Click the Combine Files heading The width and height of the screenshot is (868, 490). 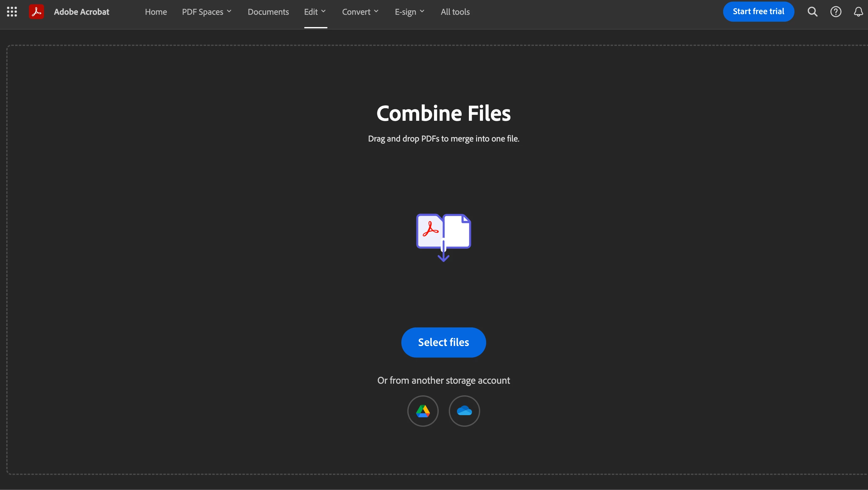click(x=443, y=113)
